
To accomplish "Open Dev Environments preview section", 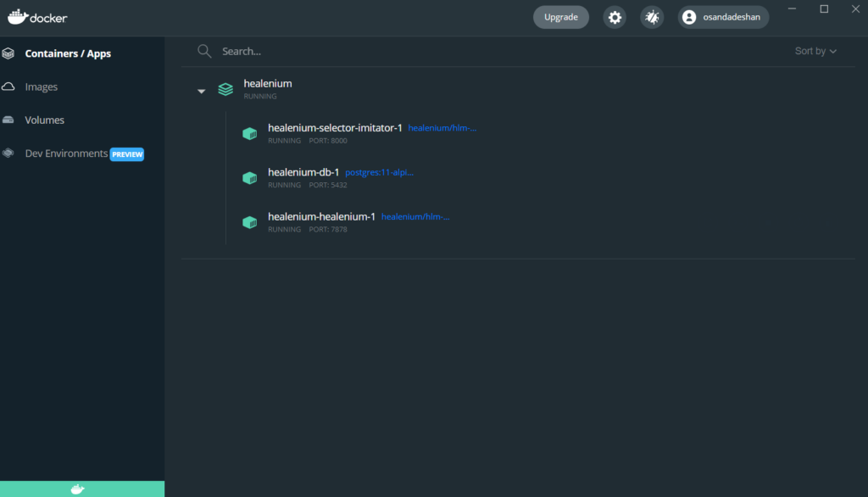I will point(66,154).
